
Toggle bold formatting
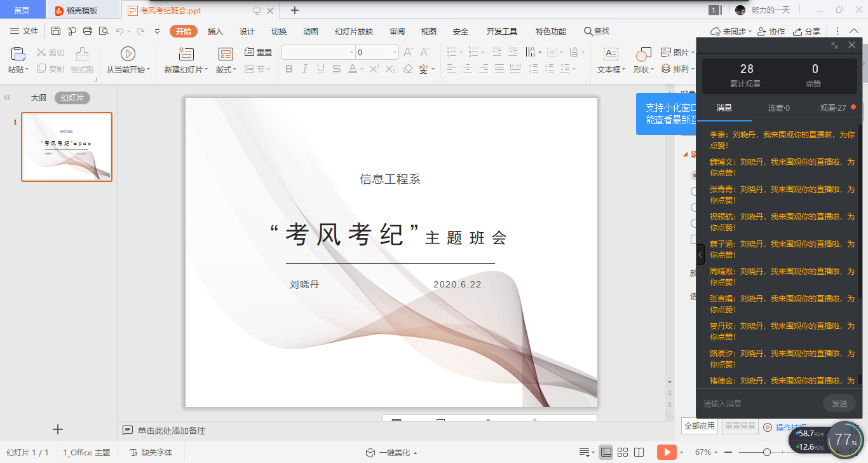click(x=289, y=69)
